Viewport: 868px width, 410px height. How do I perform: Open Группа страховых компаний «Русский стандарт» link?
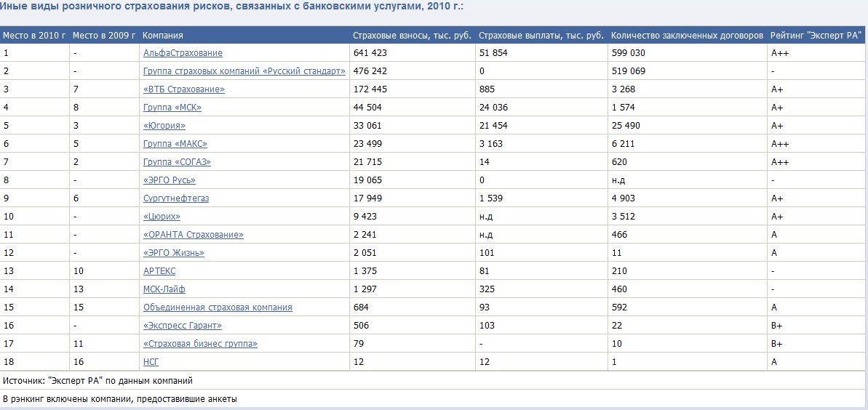click(x=244, y=71)
